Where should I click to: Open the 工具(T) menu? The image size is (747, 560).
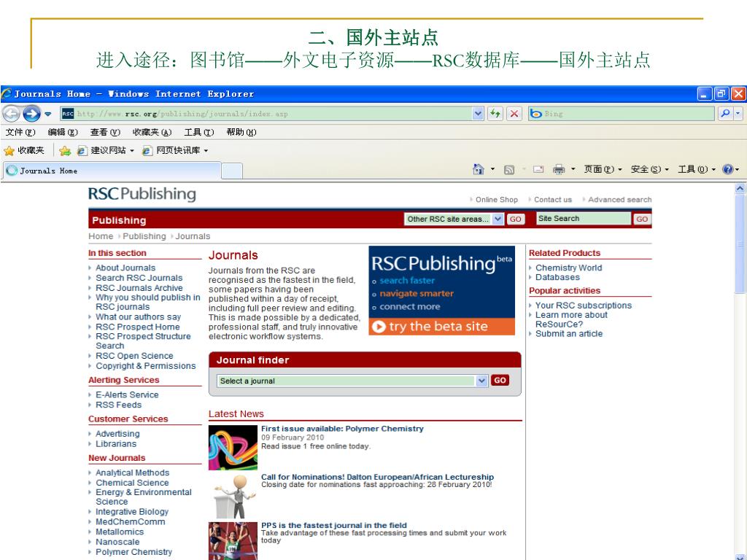[199, 132]
